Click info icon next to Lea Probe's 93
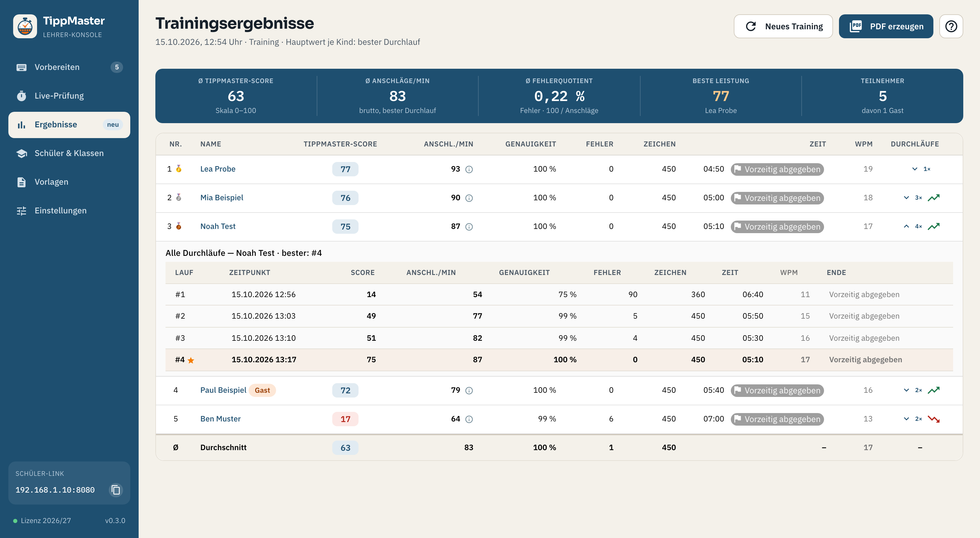Image resolution: width=980 pixels, height=538 pixels. (469, 169)
